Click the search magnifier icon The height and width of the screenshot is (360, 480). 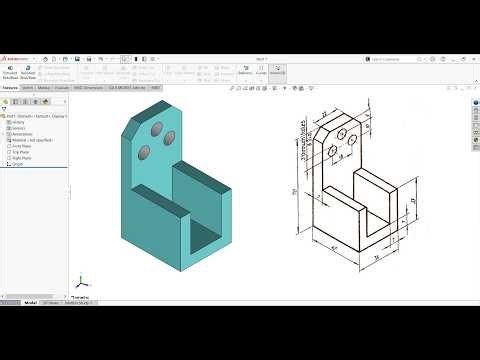point(419,59)
